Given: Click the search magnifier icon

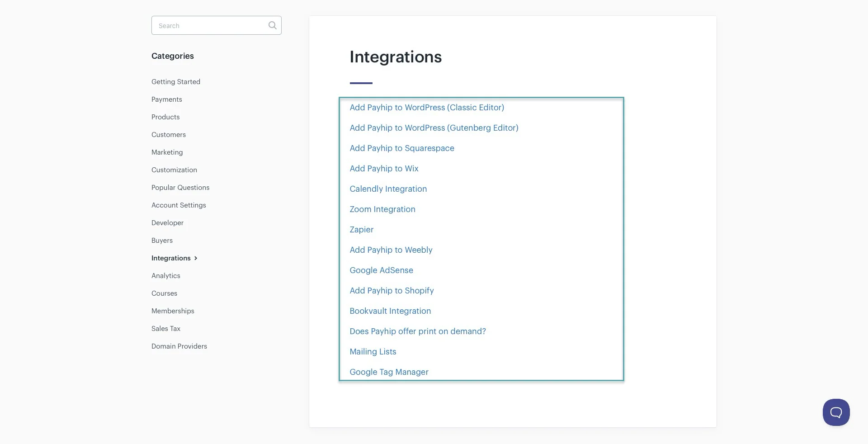Looking at the screenshot, I should click(x=272, y=25).
